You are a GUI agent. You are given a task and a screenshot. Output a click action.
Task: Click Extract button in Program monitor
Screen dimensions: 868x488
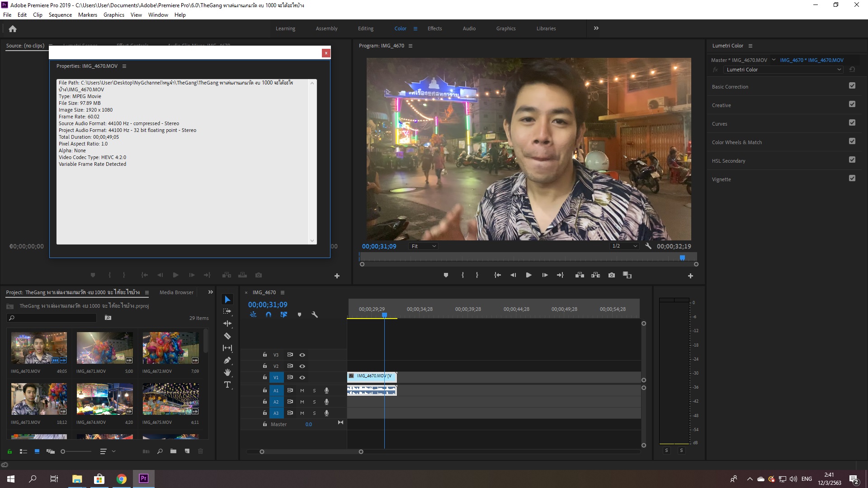[x=595, y=275]
